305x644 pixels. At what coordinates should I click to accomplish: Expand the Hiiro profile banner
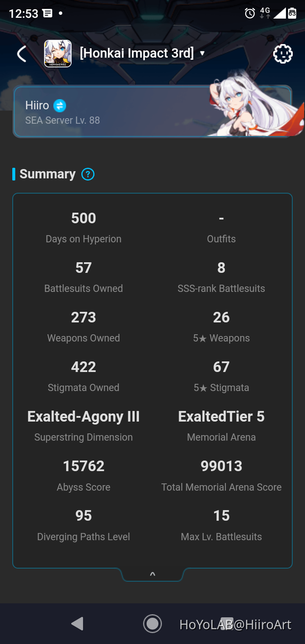click(x=152, y=111)
